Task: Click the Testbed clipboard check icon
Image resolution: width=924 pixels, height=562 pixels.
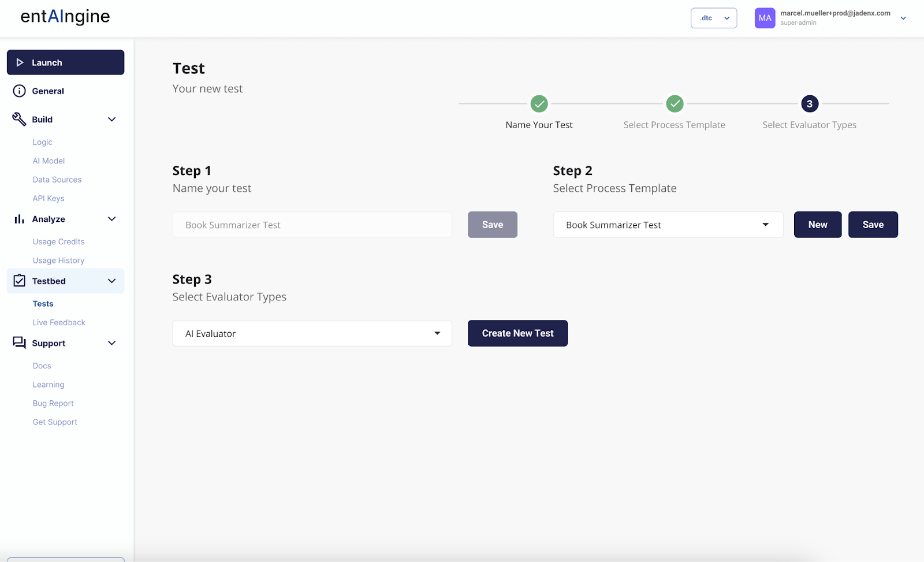Action: tap(19, 281)
